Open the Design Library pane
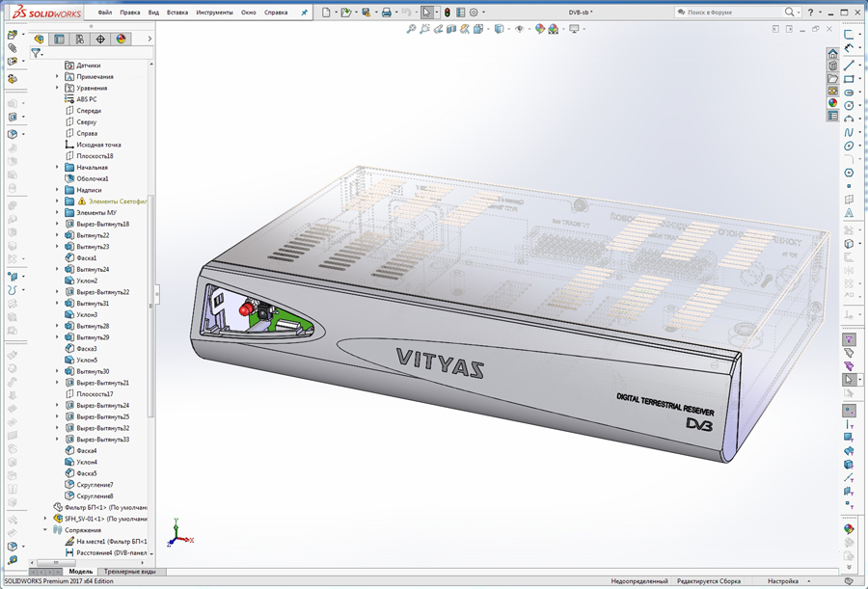Screen dimensions: 868x589 (832, 66)
